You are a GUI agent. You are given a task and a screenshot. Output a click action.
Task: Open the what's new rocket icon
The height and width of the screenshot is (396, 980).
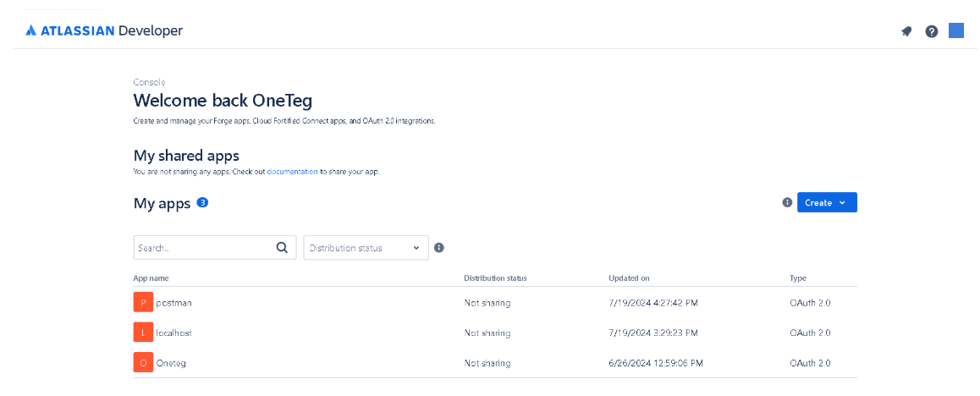(x=906, y=31)
